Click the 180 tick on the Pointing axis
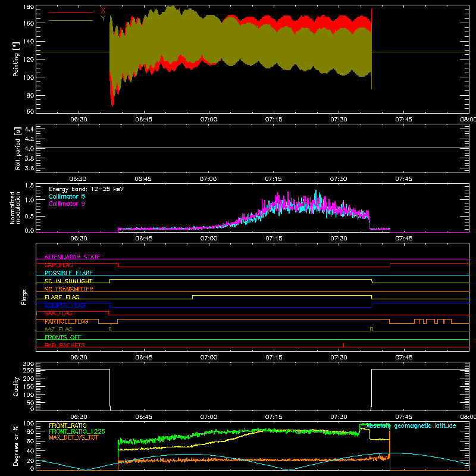476x476 pixels. [29, 7]
